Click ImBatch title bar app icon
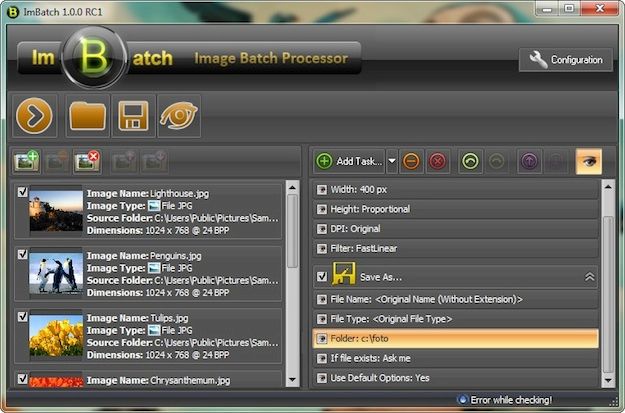The image size is (625, 413). (x=13, y=12)
